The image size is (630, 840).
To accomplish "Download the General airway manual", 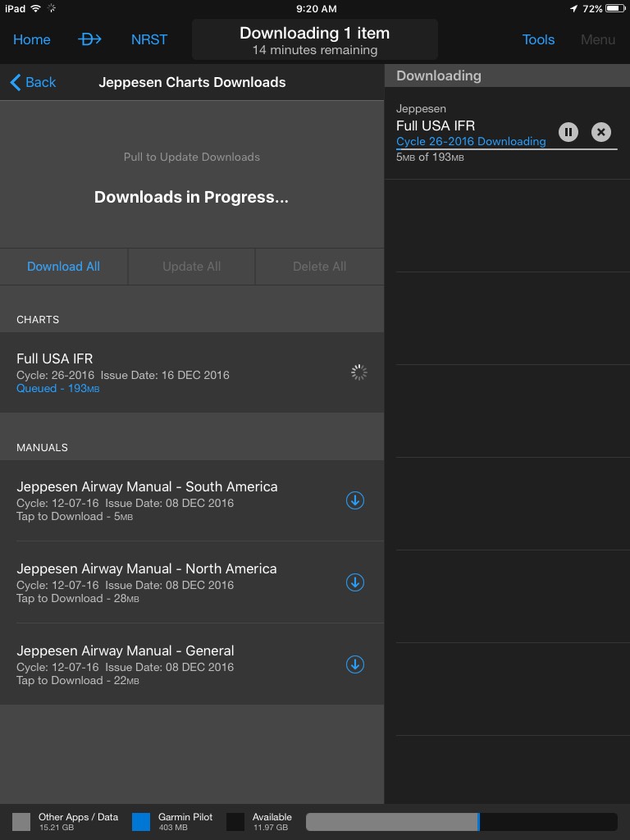I will pyautogui.click(x=354, y=664).
